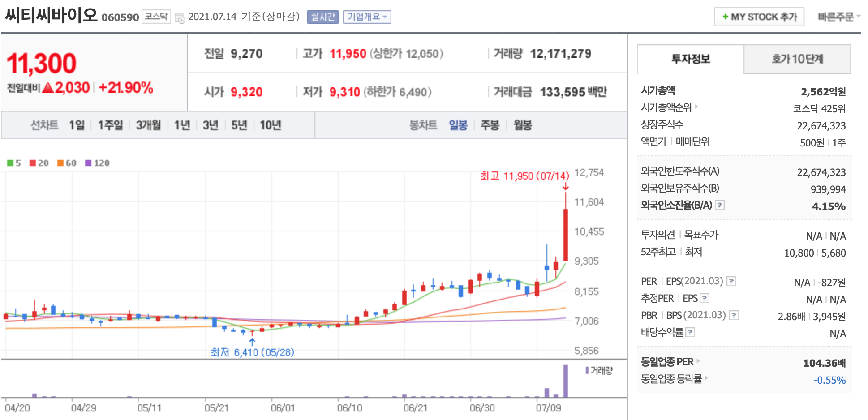
Task: Click the 07/14 red candlestick
Action: pos(566,235)
